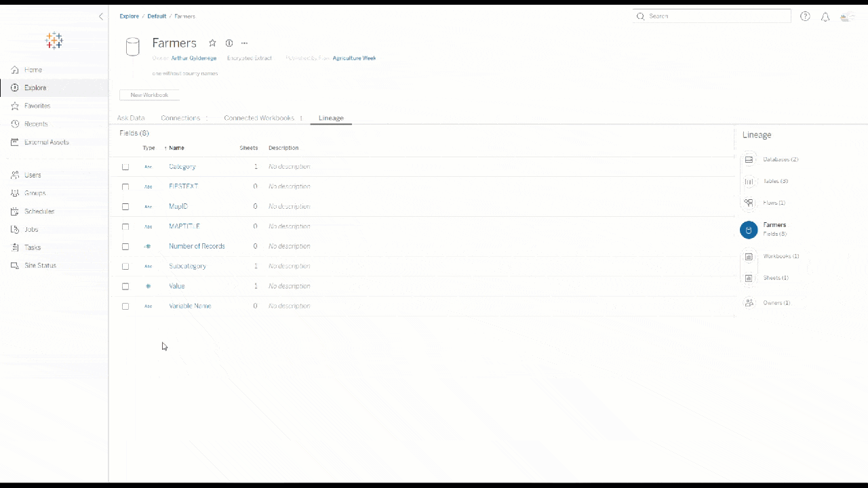Switch to the Connections tab

[x=180, y=118]
